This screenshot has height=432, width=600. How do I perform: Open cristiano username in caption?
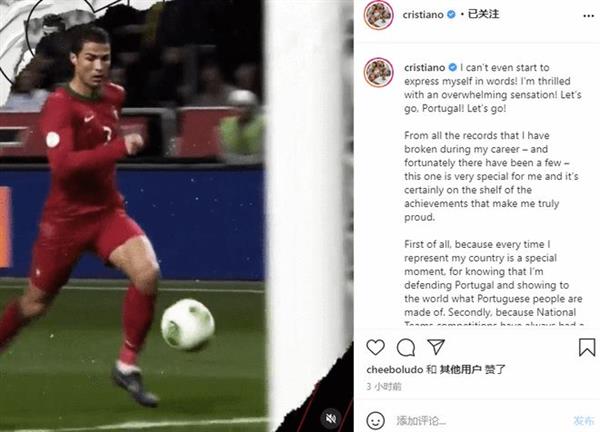click(424, 67)
